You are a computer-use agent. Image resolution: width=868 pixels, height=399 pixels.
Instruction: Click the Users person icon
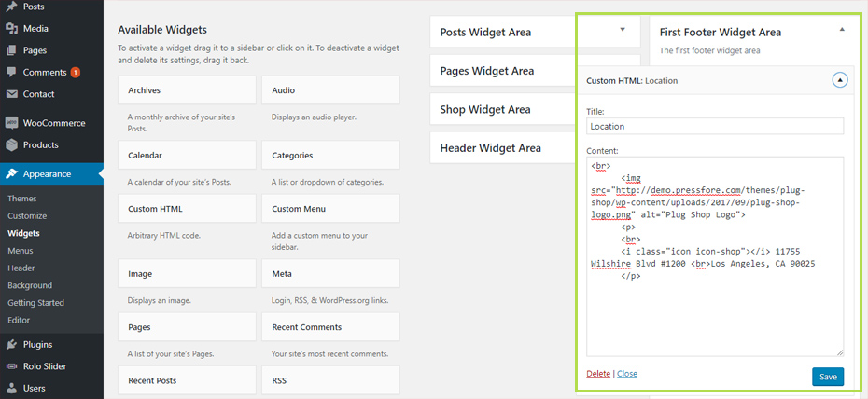click(x=11, y=388)
